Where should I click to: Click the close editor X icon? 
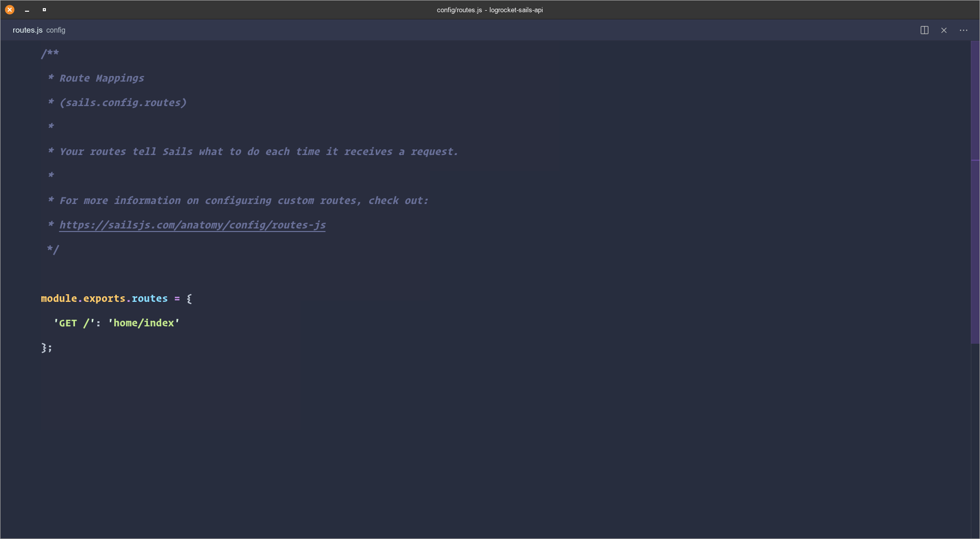point(944,30)
